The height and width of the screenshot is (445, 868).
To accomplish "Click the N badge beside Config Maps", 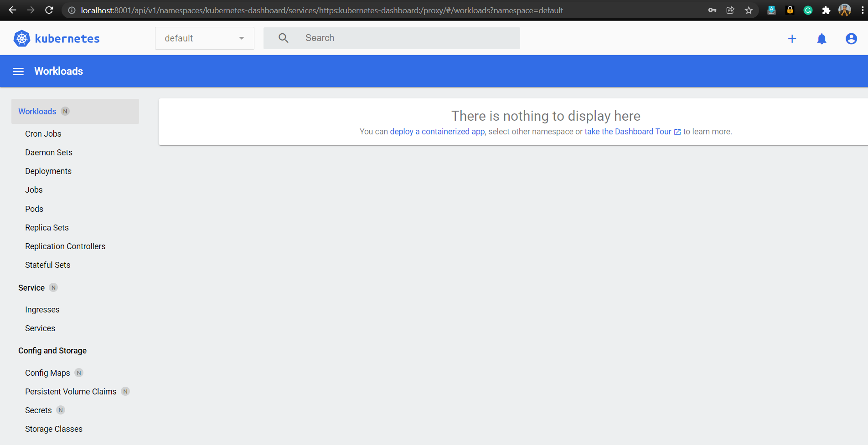I will [79, 373].
